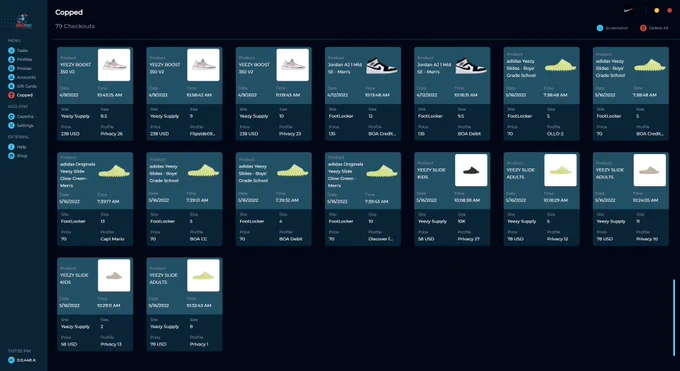The image size is (680, 371).
Task: Open the Captcha add-on
Action: (x=21, y=116)
